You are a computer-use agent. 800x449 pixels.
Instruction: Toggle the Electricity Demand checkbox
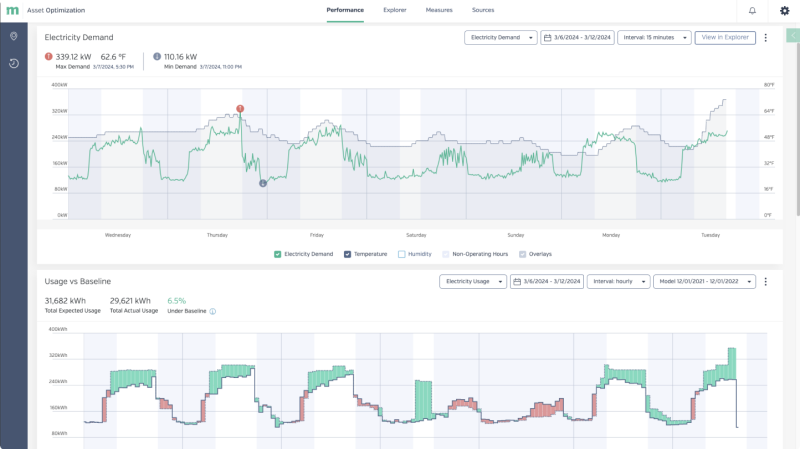click(278, 254)
